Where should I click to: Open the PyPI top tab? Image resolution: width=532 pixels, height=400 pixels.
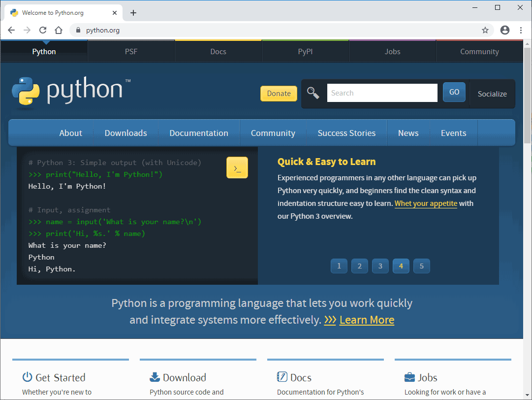tap(305, 52)
